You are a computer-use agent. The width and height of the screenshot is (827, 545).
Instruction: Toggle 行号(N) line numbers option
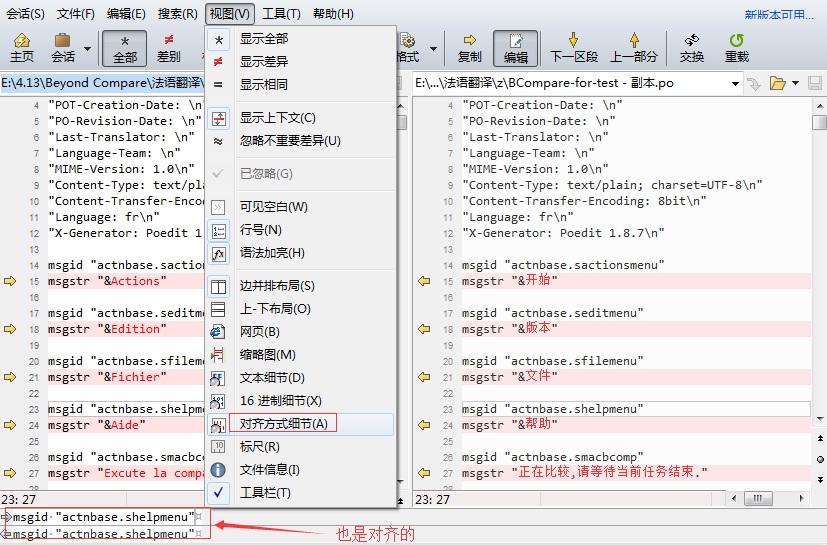point(301,230)
